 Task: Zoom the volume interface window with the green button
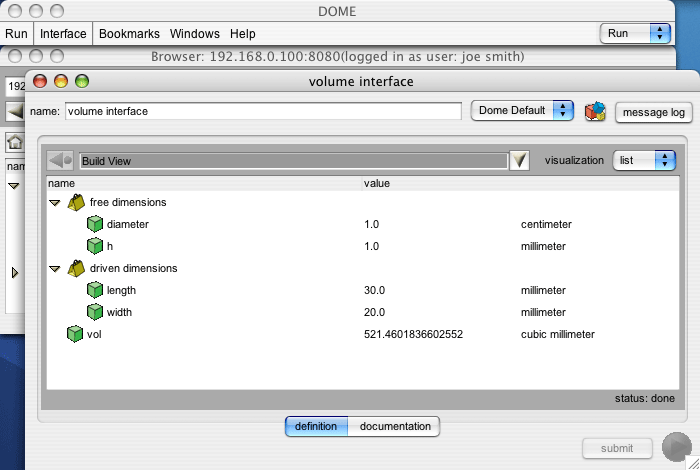[x=82, y=81]
